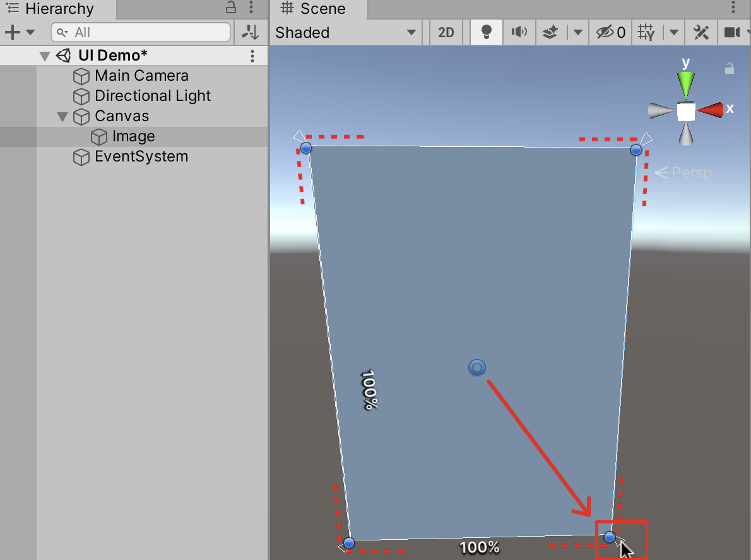Open the scene tools wrench icon
The image size is (751, 560).
(701, 32)
